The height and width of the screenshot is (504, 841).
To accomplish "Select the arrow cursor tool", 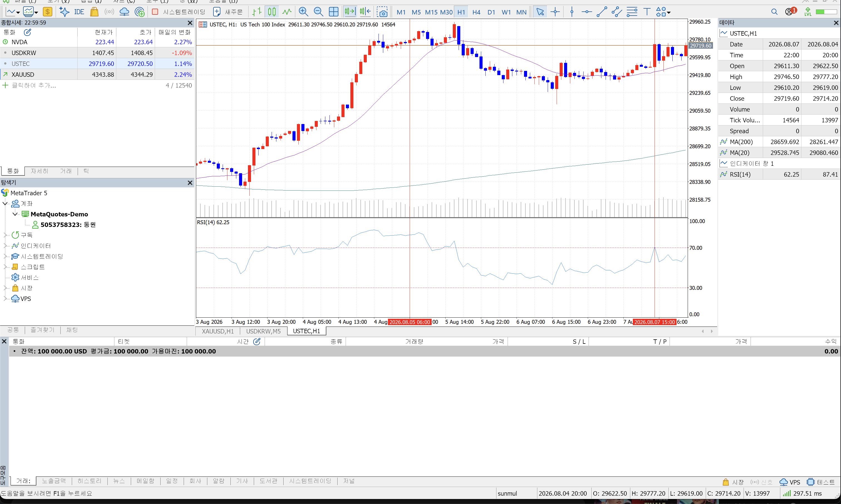I will pyautogui.click(x=540, y=12).
